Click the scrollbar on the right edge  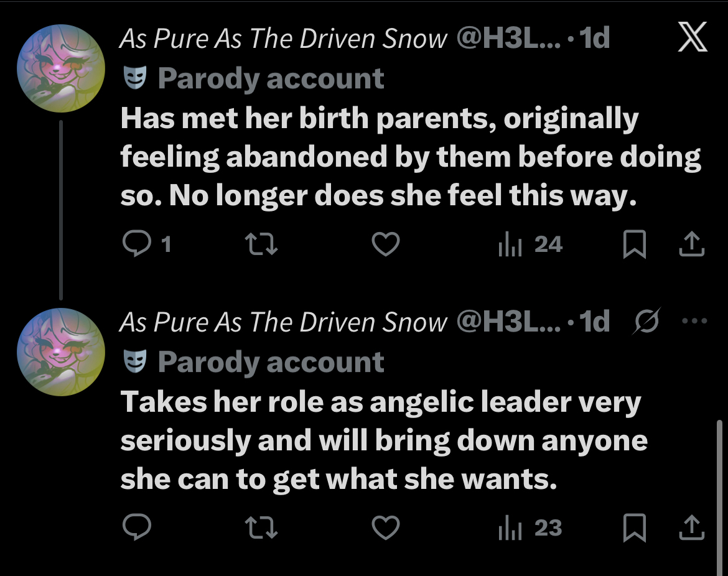(720, 485)
